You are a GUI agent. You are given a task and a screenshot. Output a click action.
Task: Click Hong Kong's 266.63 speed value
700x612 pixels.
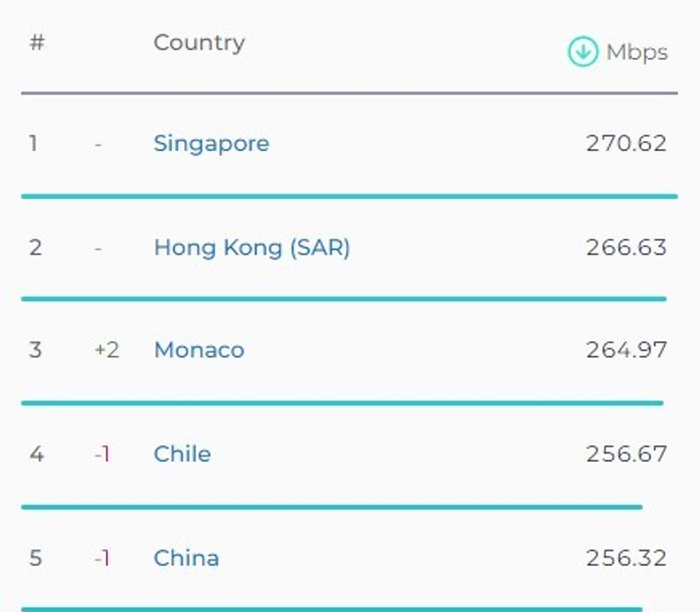[626, 248]
